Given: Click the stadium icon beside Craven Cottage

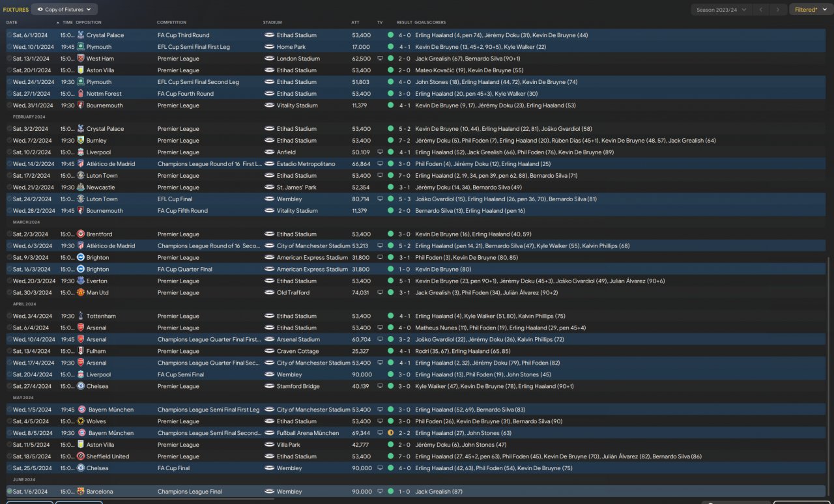Looking at the screenshot, I should pyautogui.click(x=269, y=352).
